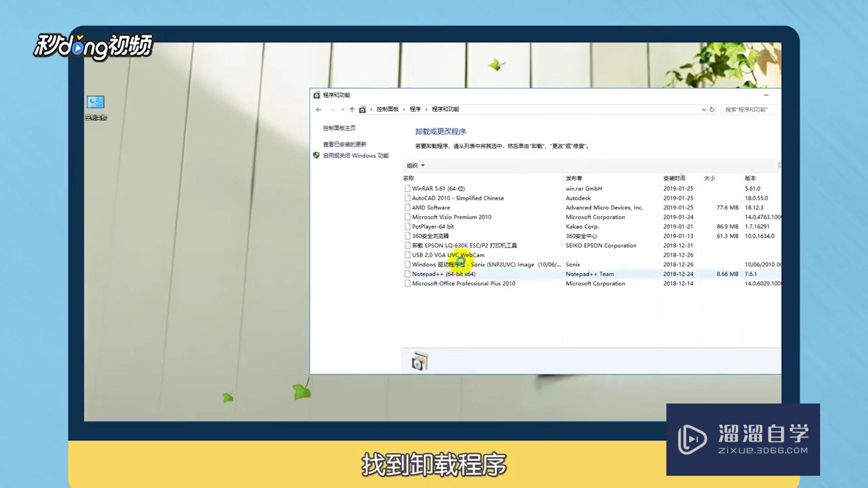
Task: Click 360安全浏览器 program icon
Action: 407,236
